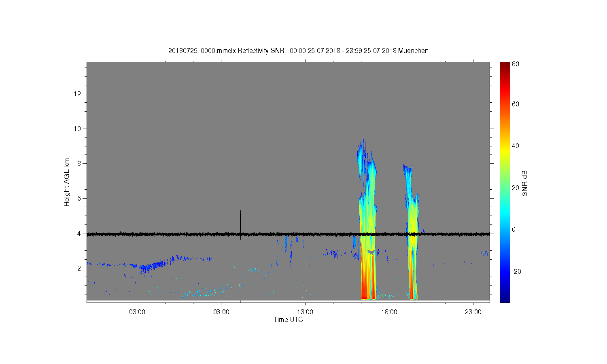Click the 'Height AGL km' y-axis label

[x=67, y=182]
